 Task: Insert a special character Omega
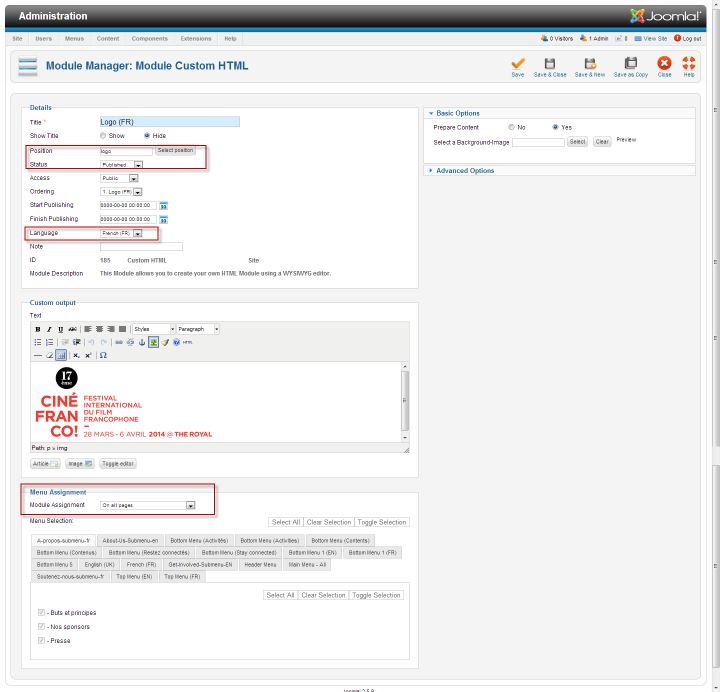[x=103, y=355]
